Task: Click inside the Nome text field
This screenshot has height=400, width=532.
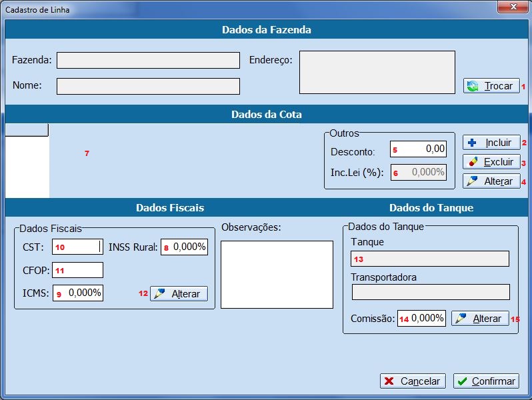Action: (147, 86)
